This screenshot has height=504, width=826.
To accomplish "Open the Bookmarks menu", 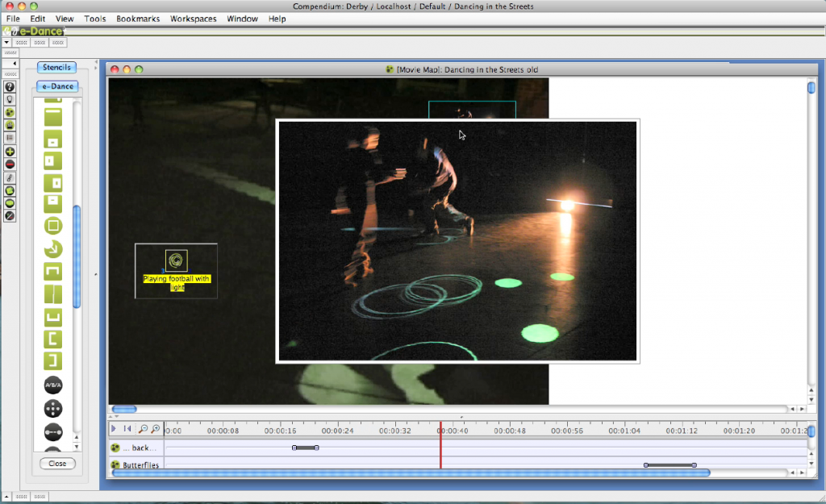I will click(138, 19).
